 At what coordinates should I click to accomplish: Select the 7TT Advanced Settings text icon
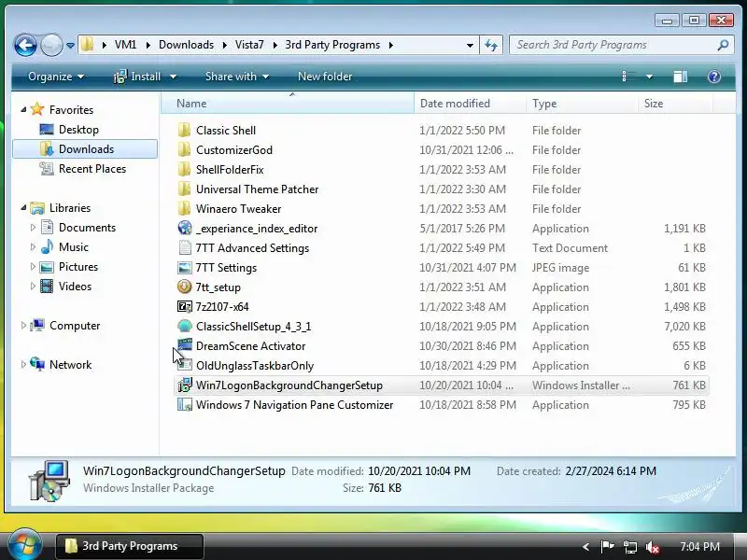coord(184,248)
